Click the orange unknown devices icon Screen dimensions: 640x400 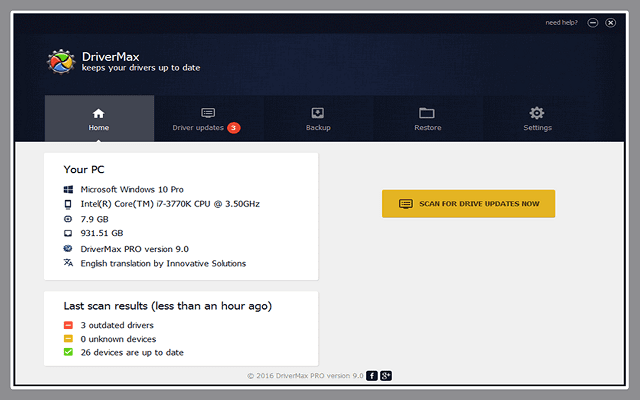coord(68,339)
